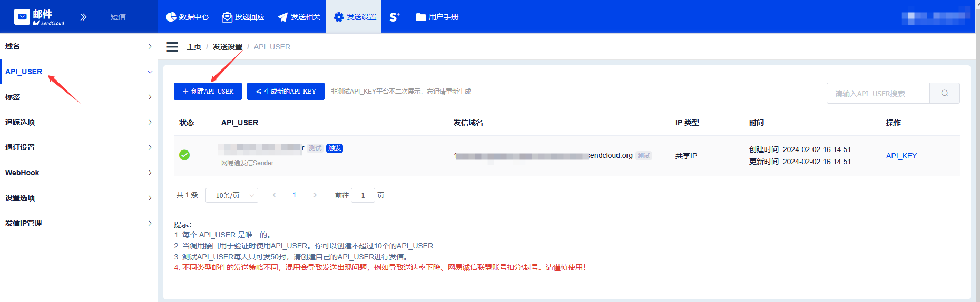Open the 10条/页 page size dropdown
This screenshot has width=980, height=302.
click(232, 195)
